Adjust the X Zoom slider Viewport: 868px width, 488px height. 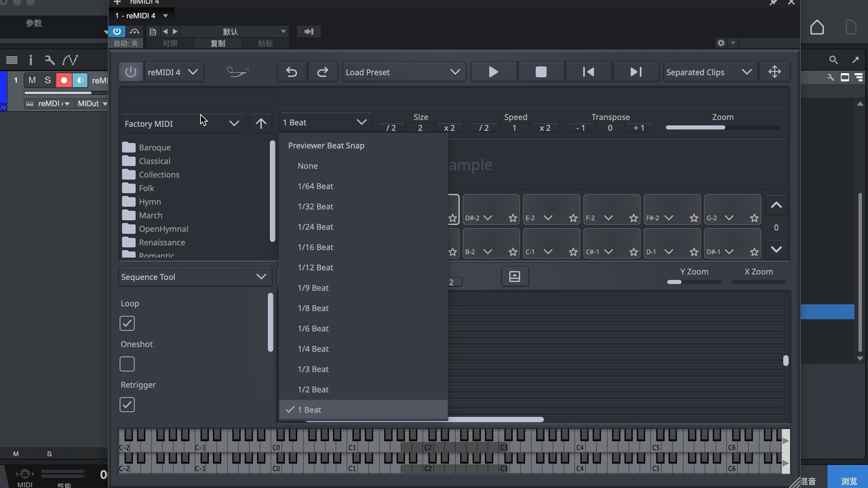click(759, 282)
